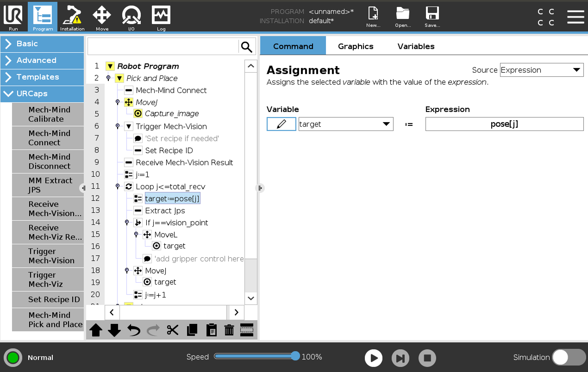
Task: Open the Log screen
Action: pos(161,17)
